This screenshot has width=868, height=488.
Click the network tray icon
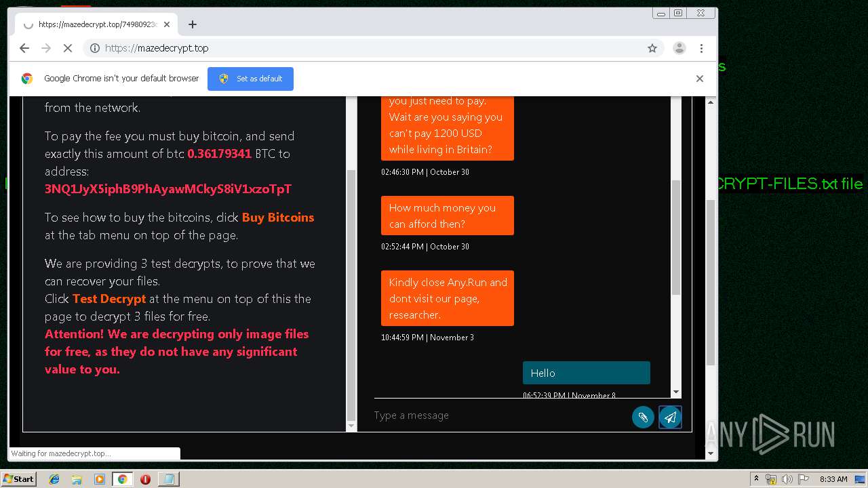pos(771,479)
